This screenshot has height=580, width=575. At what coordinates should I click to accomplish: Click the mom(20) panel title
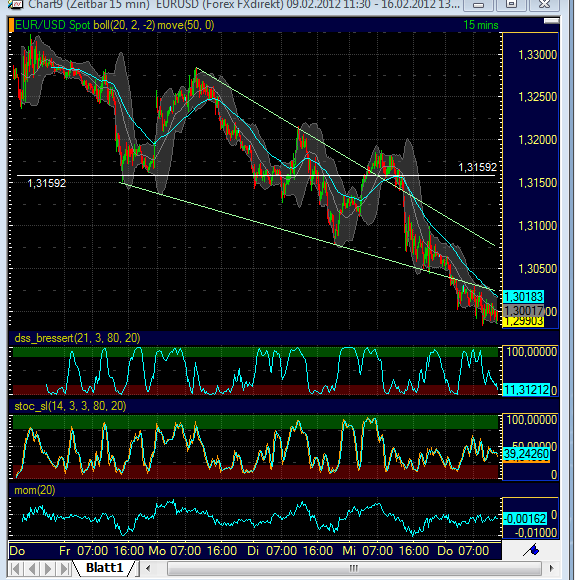[x=35, y=490]
